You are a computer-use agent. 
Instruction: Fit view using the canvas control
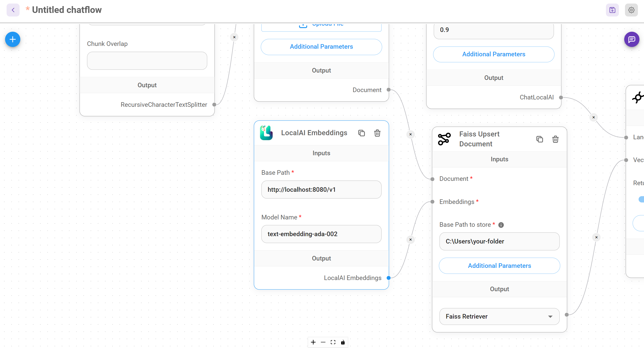(x=333, y=342)
